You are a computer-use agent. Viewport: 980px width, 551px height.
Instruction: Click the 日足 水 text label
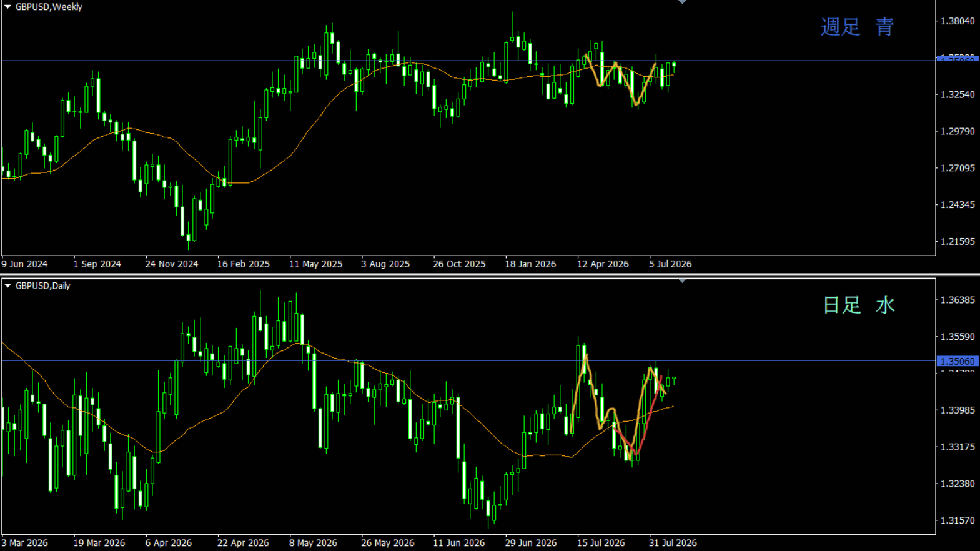click(859, 305)
